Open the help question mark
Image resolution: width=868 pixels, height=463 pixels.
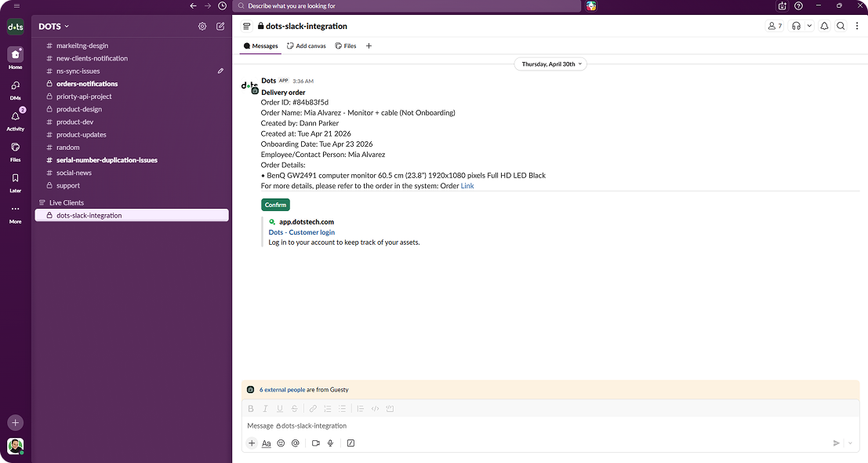click(798, 6)
